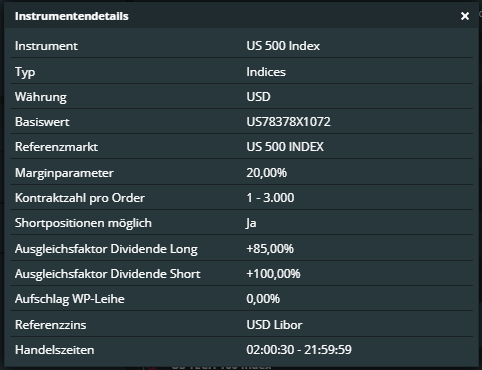Viewport: 482px width, 370px height.
Task: Select the value '+100,00%'
Action: 273,274
